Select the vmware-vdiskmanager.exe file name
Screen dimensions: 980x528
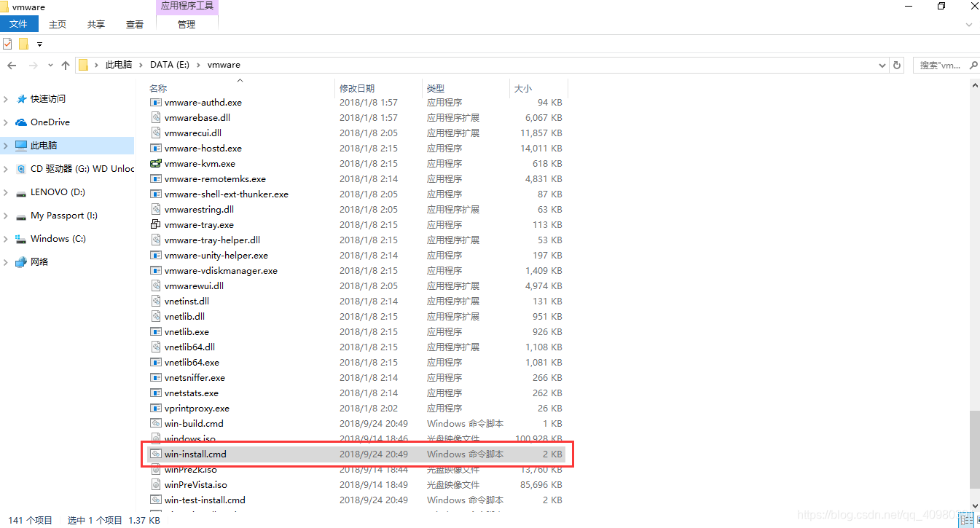(x=221, y=271)
